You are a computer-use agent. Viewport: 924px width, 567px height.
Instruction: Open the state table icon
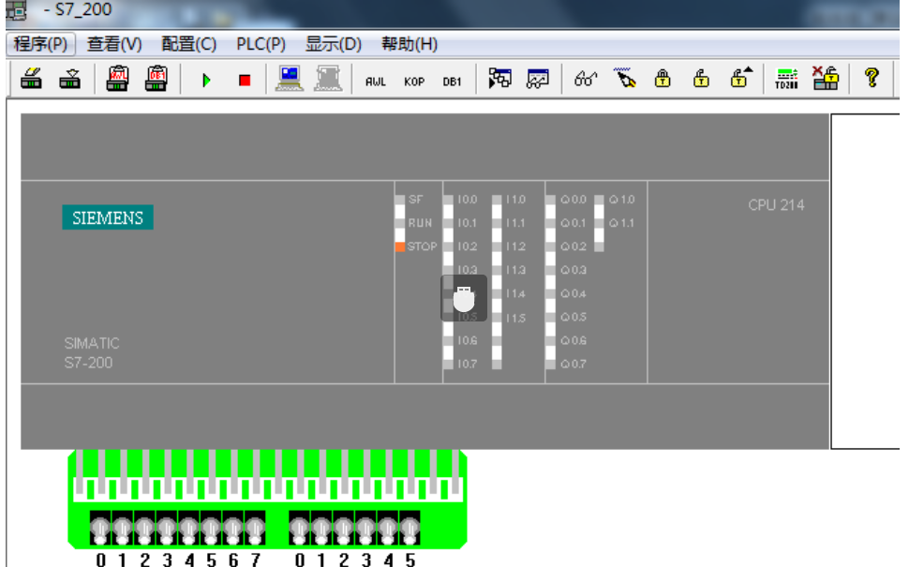[x=499, y=79]
